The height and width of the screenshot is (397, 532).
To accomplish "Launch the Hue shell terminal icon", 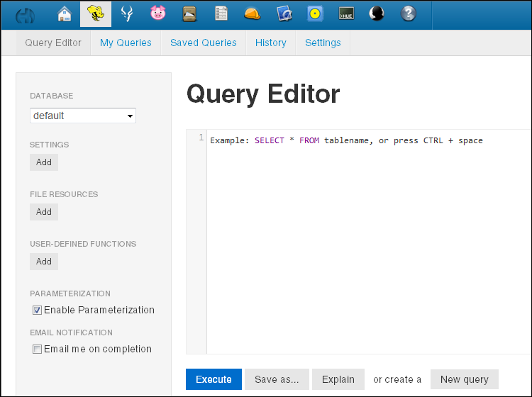I will [346, 14].
